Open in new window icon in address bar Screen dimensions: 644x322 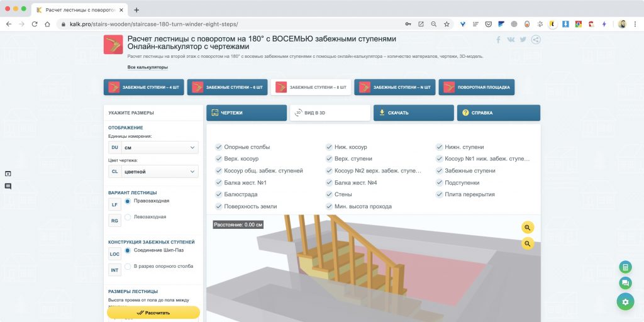tap(421, 25)
